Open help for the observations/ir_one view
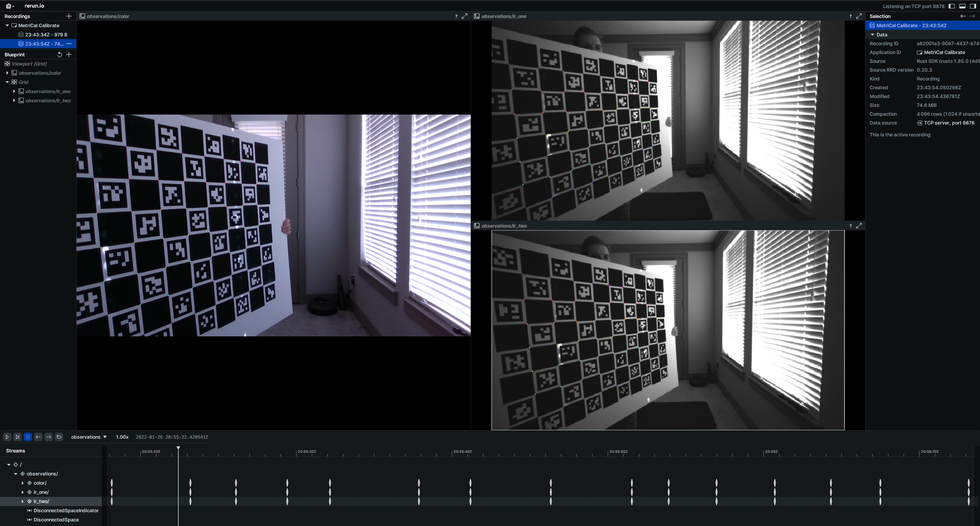This screenshot has width=980, height=526. (x=850, y=16)
